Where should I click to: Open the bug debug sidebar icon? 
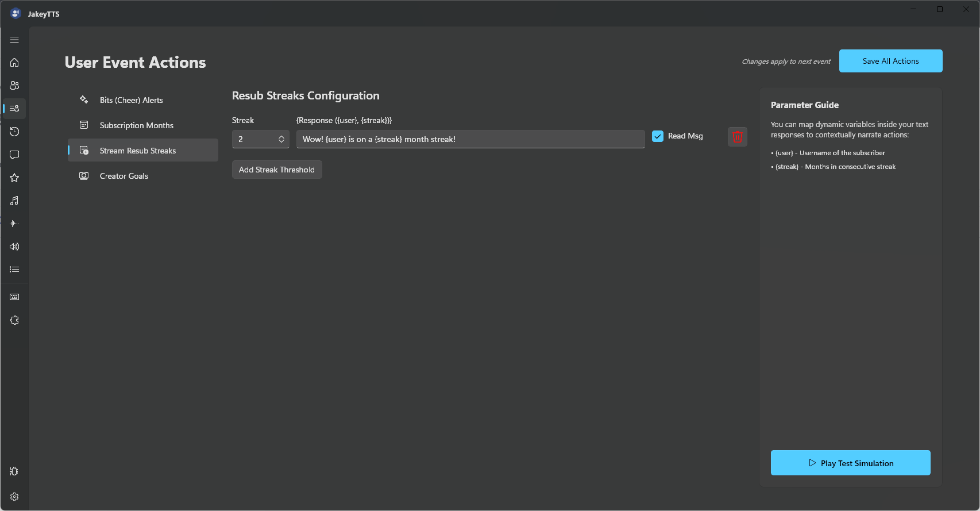coord(14,471)
